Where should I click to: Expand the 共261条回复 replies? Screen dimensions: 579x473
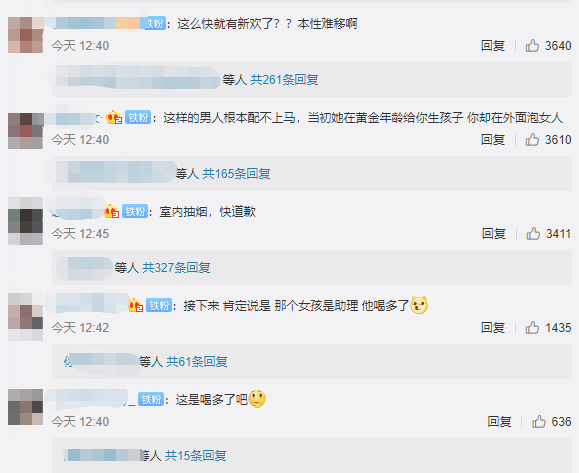284,79
